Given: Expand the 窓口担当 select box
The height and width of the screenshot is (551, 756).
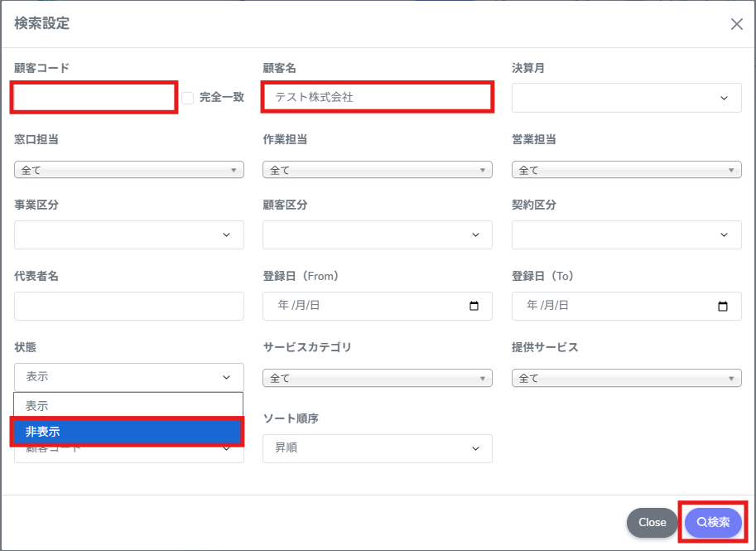Looking at the screenshot, I should (x=129, y=170).
